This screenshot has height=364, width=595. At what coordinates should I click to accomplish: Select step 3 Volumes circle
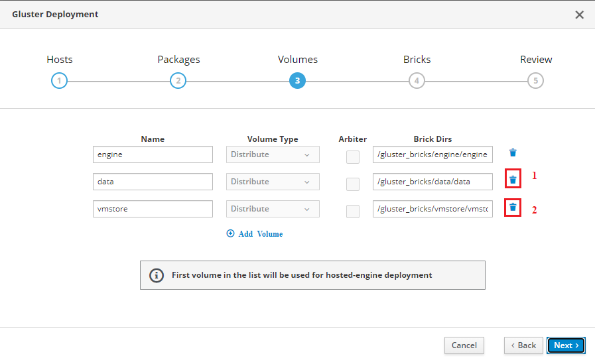[297, 81]
